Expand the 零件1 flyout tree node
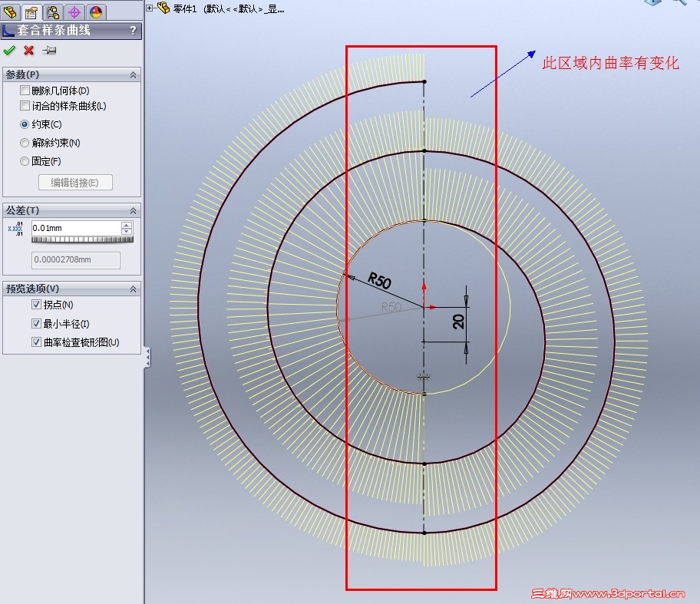The width and height of the screenshot is (700, 604). (x=150, y=8)
